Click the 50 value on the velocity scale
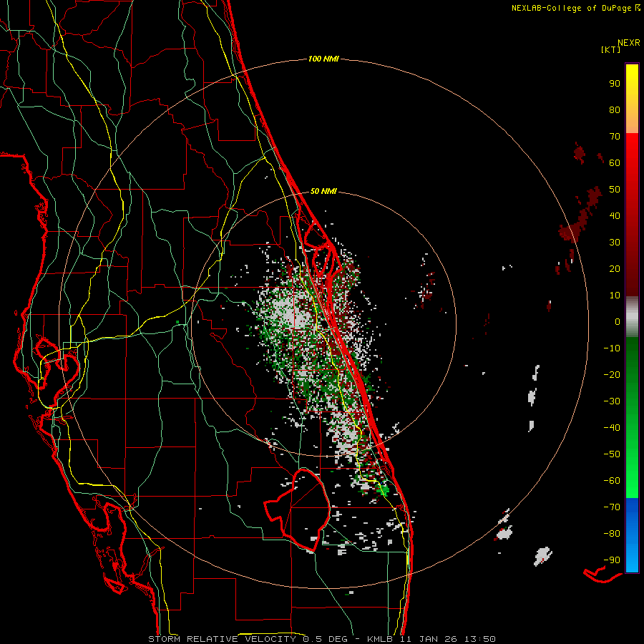Viewport: 644px width, 644px height. [615, 190]
